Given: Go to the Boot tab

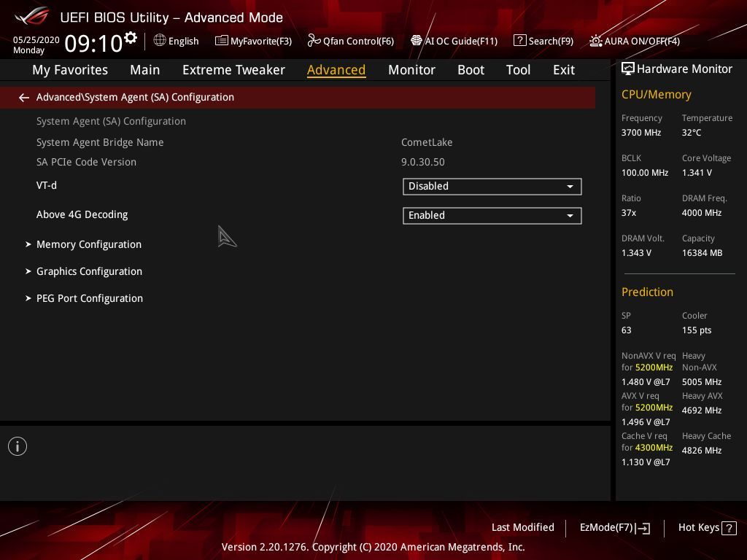Looking at the screenshot, I should tap(471, 70).
